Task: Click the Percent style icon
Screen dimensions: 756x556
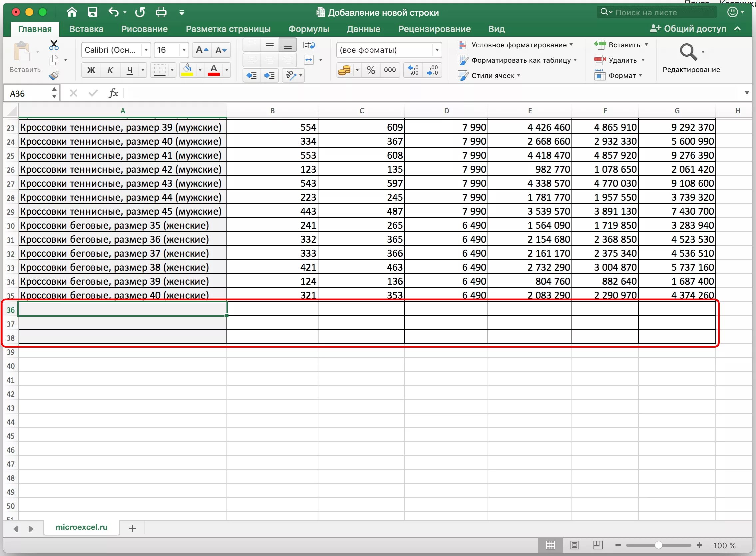Action: [x=371, y=70]
